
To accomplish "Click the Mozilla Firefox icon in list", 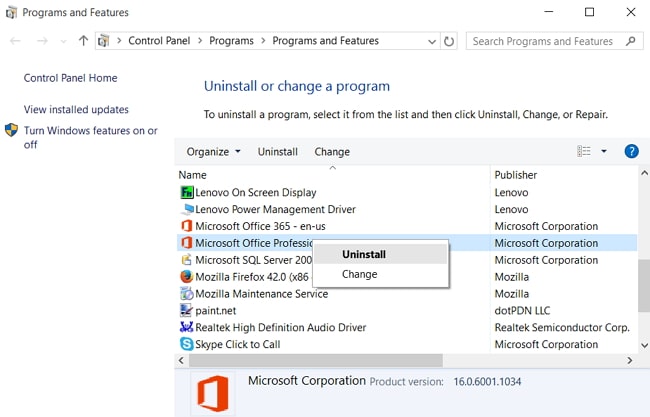I will tap(187, 276).
